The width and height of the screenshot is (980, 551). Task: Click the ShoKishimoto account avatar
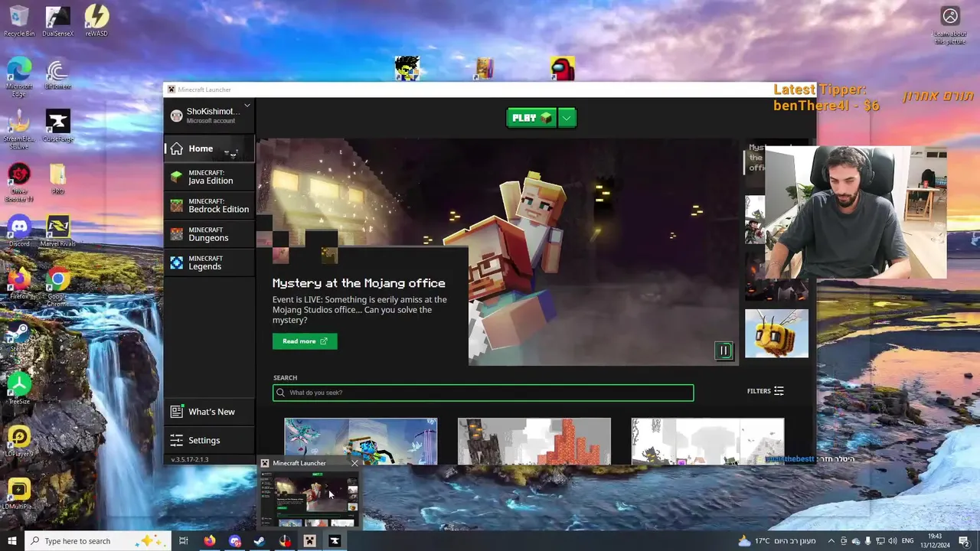pos(176,116)
